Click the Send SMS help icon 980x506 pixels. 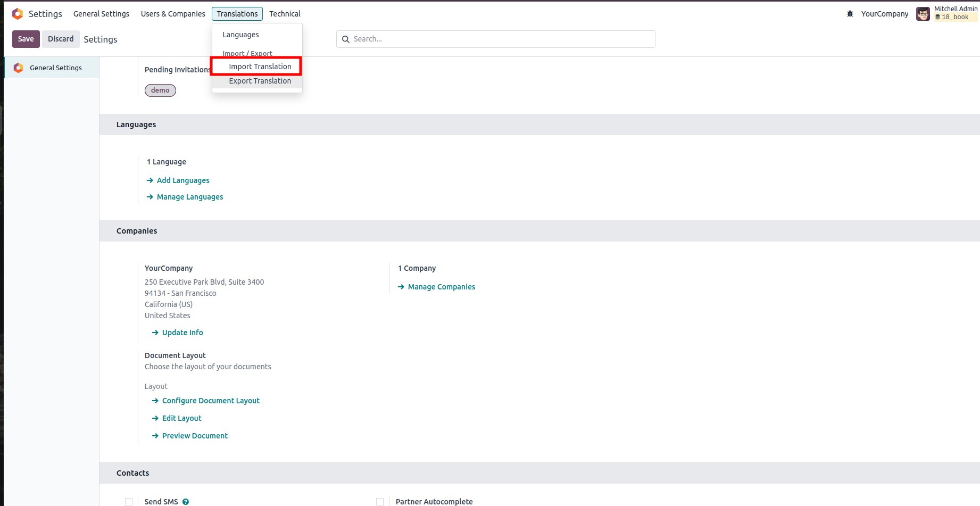click(x=186, y=502)
